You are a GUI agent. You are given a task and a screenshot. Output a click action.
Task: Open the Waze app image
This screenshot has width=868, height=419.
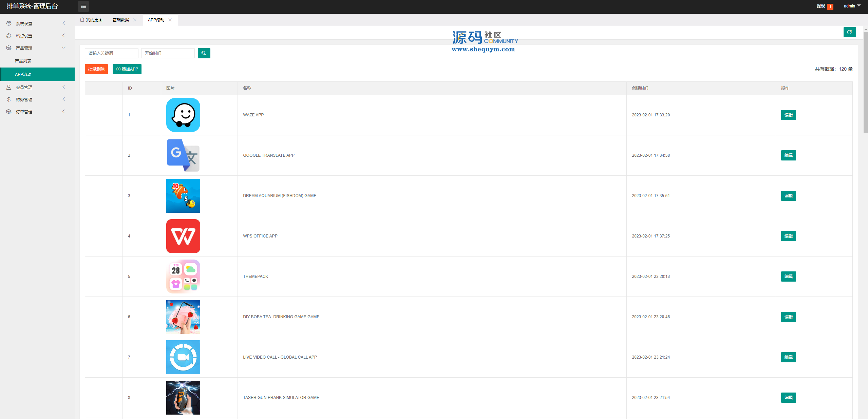183,115
